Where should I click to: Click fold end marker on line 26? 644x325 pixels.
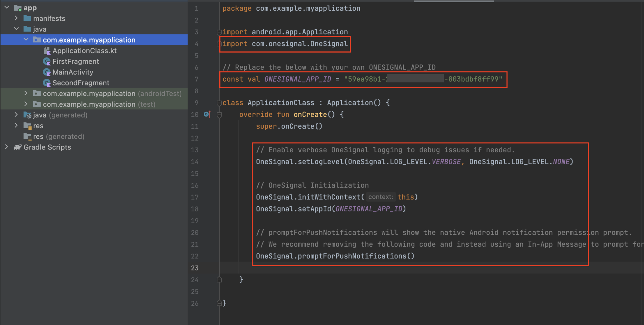(x=219, y=303)
